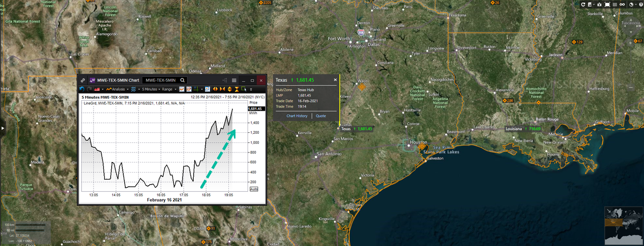Image resolution: width=644 pixels, height=246 pixels.
Task: Click the undo arrow in chart toolbar
Action: click(82, 89)
